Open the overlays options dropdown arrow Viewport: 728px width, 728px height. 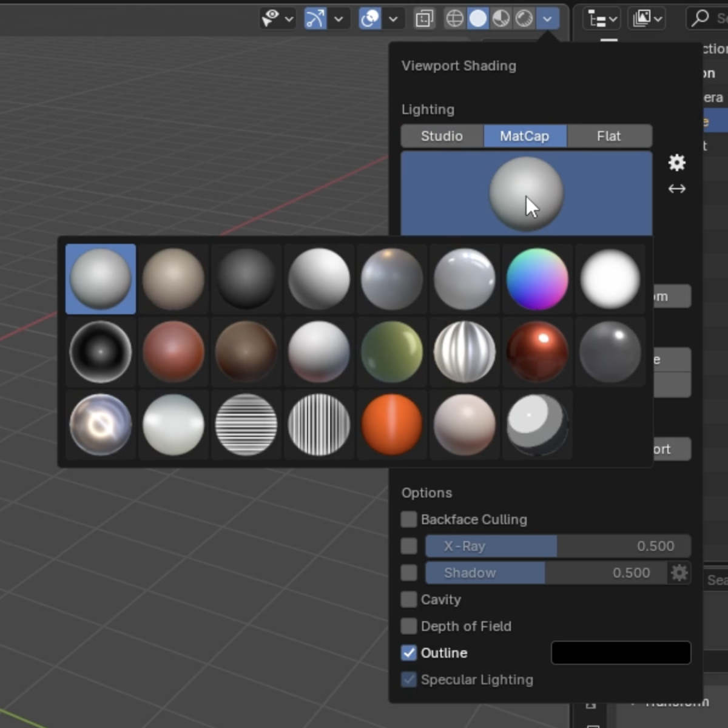pyautogui.click(x=393, y=19)
